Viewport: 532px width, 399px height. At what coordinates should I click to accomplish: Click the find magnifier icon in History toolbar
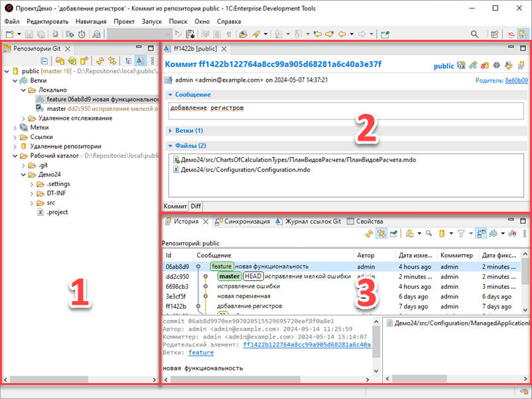click(x=429, y=234)
